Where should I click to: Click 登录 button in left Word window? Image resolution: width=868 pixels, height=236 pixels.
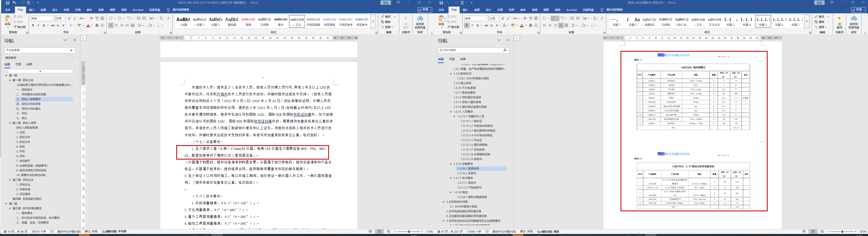coord(386,3)
